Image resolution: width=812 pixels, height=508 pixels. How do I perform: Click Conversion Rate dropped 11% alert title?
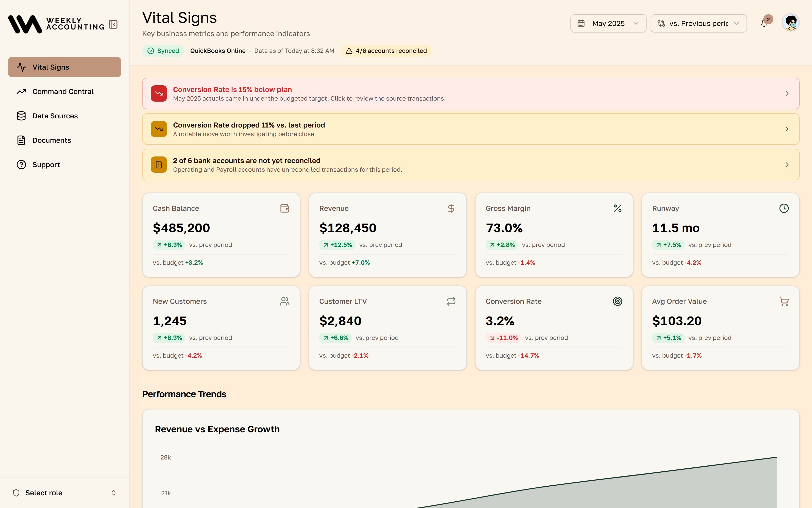(x=249, y=125)
